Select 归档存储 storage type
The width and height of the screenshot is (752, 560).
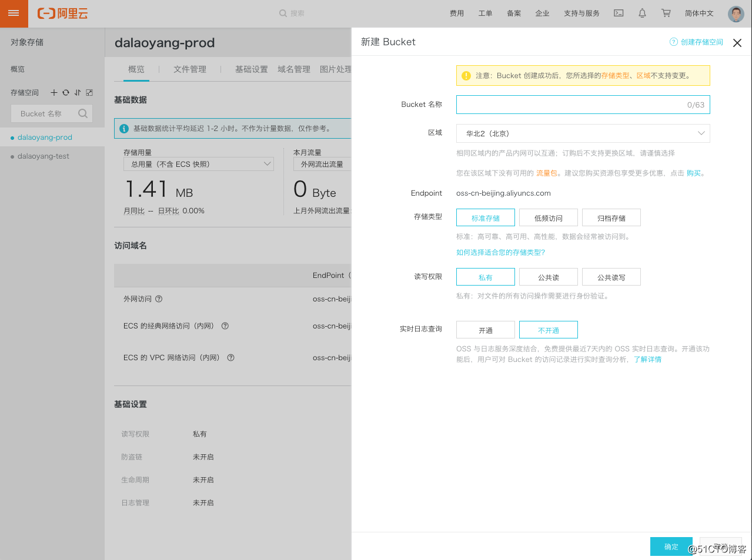[611, 217]
